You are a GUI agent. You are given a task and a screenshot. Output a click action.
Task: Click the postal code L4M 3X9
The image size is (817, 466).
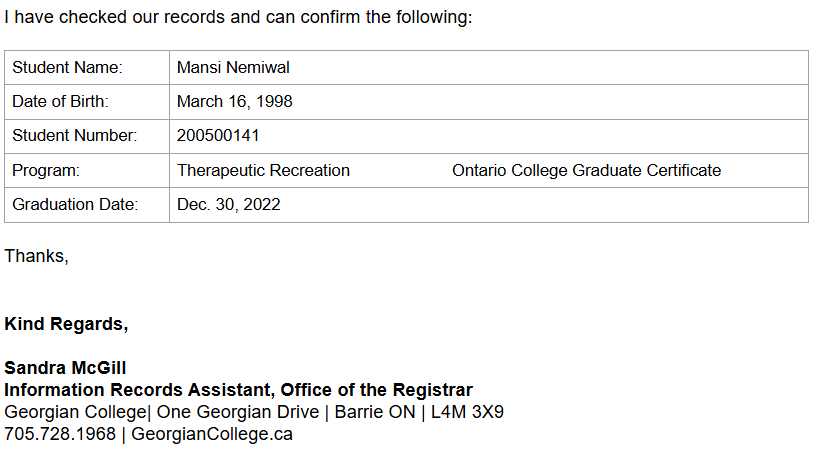pyautogui.click(x=467, y=412)
